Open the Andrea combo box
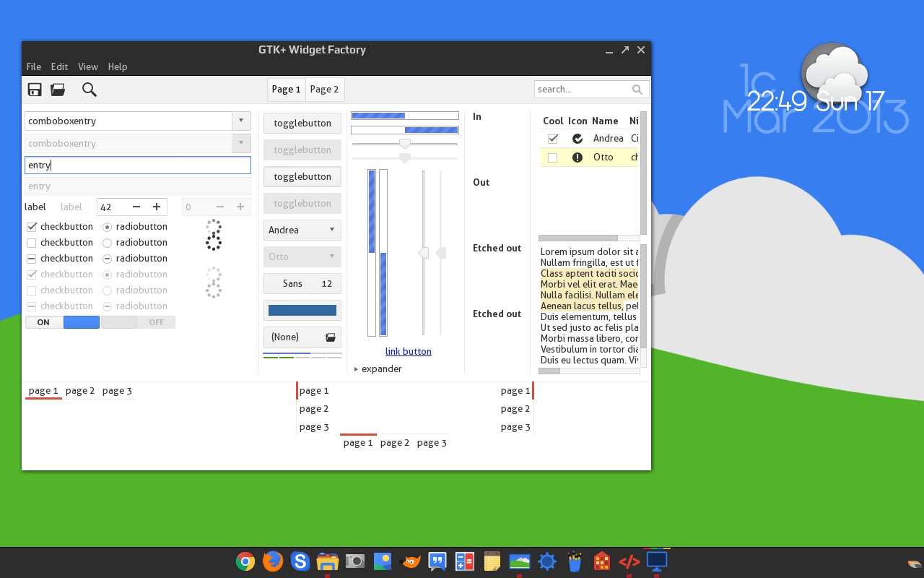 (302, 230)
